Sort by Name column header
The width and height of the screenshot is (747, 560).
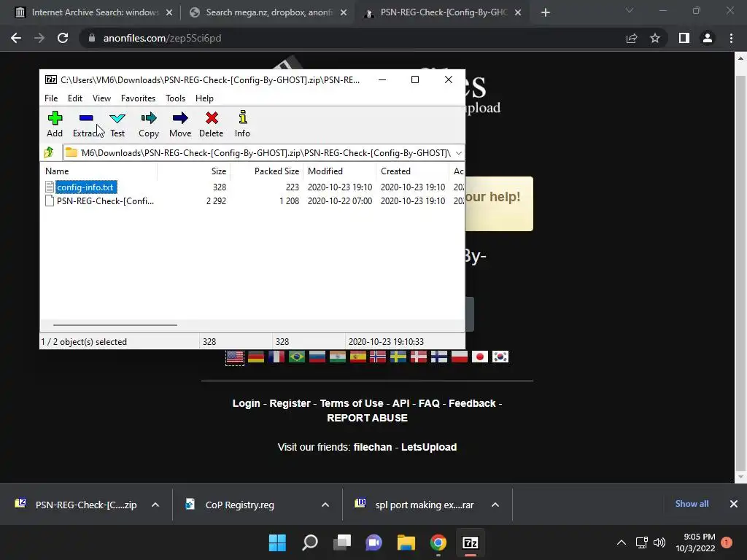(x=99, y=171)
